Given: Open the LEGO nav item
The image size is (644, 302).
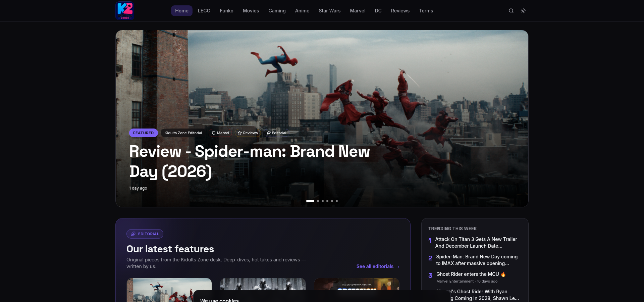Looking at the screenshot, I should click(x=204, y=11).
